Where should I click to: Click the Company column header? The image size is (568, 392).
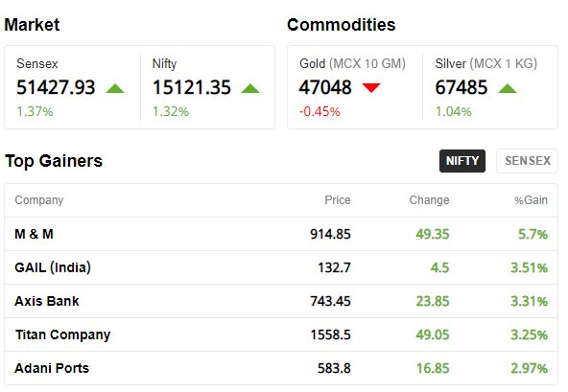click(x=39, y=200)
